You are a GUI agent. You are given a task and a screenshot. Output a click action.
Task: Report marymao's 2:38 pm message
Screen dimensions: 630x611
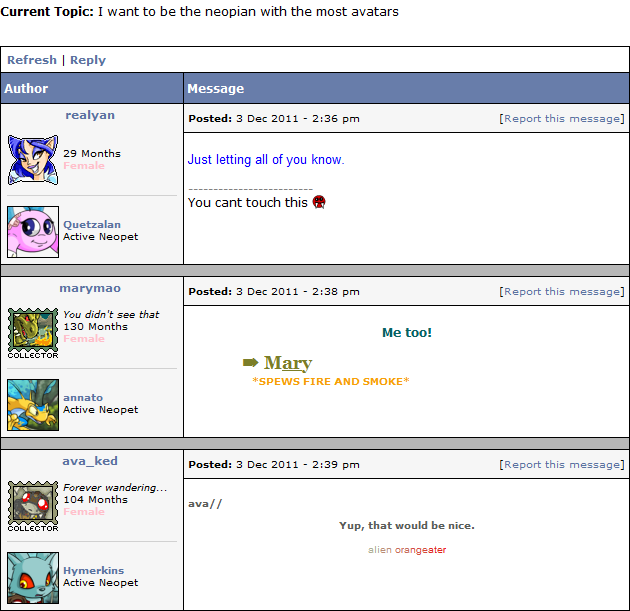tap(562, 292)
